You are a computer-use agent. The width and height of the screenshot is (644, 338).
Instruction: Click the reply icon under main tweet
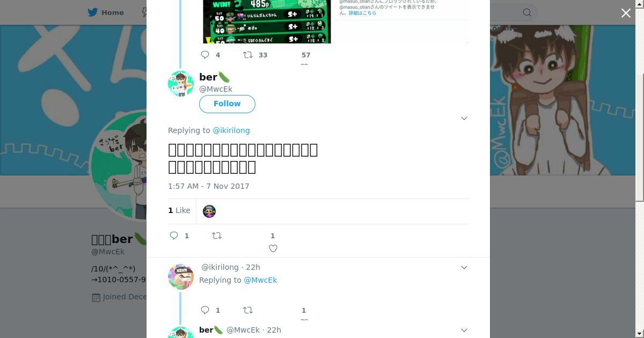coord(174,236)
